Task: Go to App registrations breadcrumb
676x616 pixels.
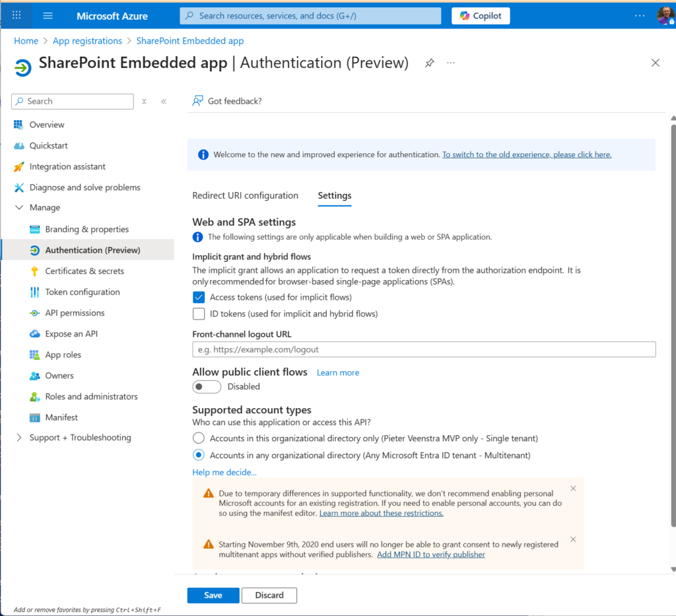Action: pos(87,41)
